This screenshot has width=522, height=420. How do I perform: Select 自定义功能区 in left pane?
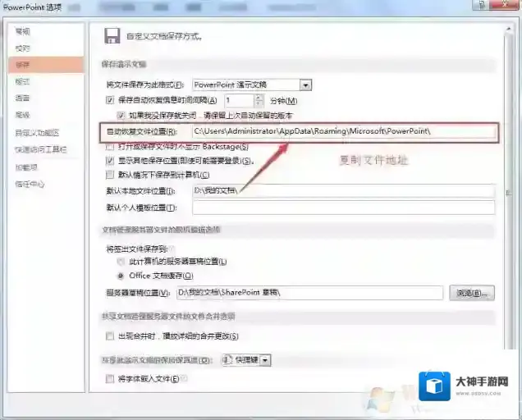coord(37,132)
